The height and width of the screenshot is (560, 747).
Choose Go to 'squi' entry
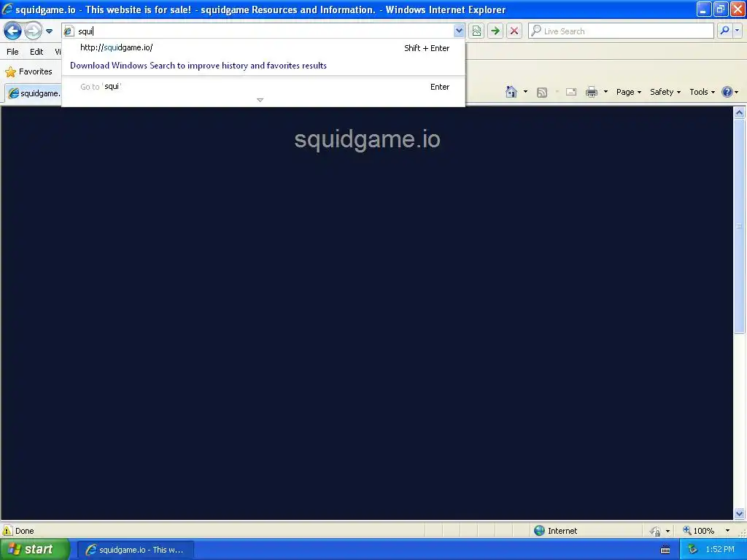(263, 87)
